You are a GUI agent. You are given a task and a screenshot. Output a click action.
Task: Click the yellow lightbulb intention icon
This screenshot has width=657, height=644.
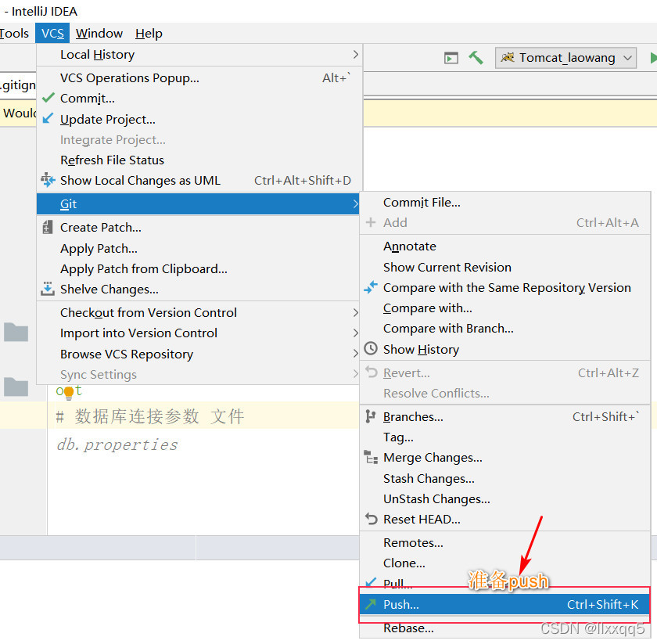[x=69, y=393]
